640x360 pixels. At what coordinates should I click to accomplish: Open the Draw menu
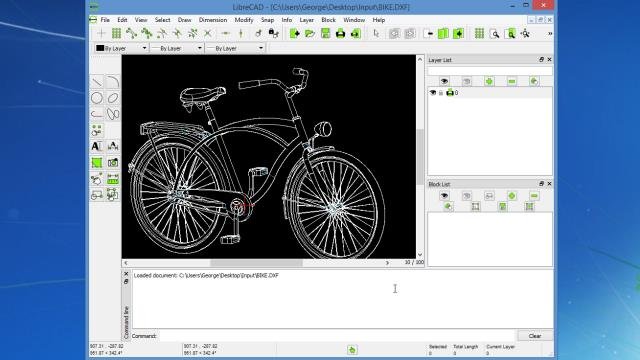tap(184, 20)
